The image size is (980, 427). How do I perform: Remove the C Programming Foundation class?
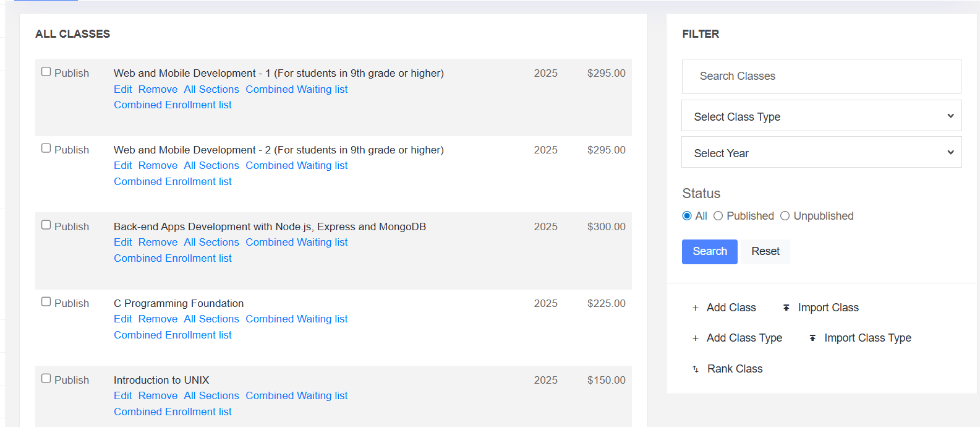coord(158,319)
